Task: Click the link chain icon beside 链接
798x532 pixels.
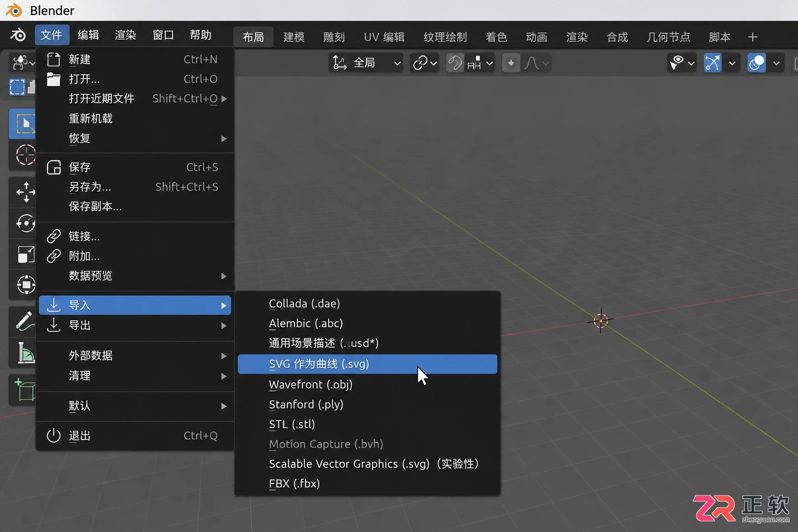Action: (x=53, y=237)
